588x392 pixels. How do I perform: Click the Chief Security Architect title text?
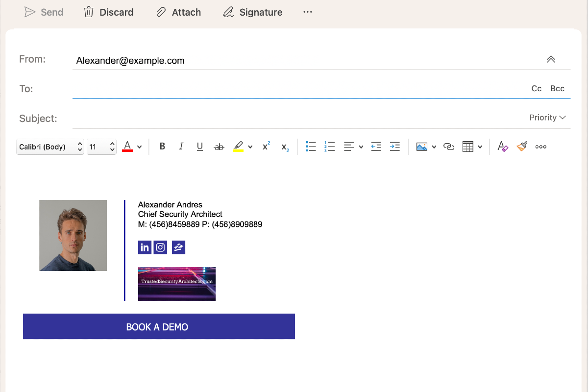[x=180, y=215]
